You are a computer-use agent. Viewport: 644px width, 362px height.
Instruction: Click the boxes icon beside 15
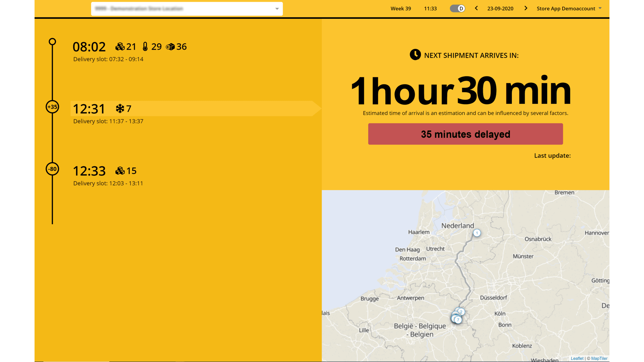(x=120, y=171)
